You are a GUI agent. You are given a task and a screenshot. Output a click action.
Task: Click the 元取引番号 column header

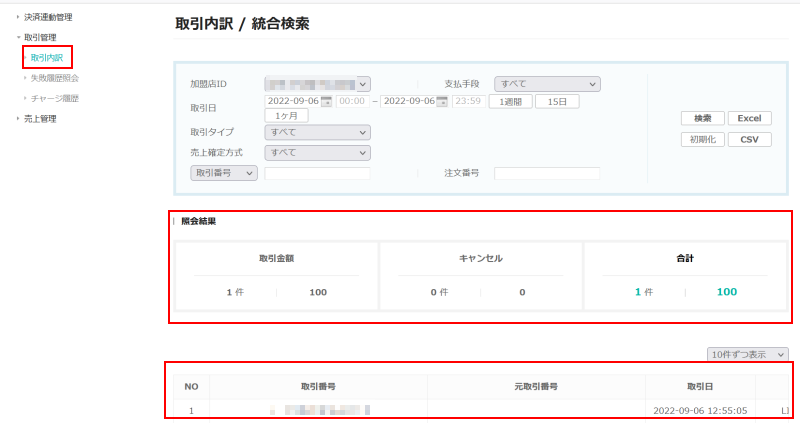point(536,387)
